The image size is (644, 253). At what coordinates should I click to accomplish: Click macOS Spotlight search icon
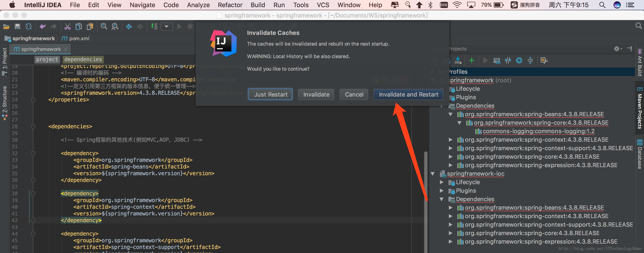pyautogui.click(x=602, y=5)
